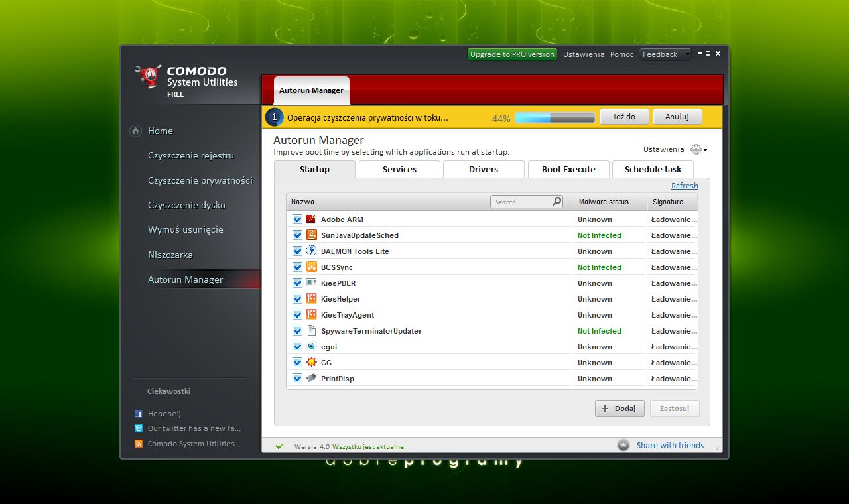This screenshot has width=849, height=504.
Task: Click the green checkmark status icon
Action: tap(279, 446)
